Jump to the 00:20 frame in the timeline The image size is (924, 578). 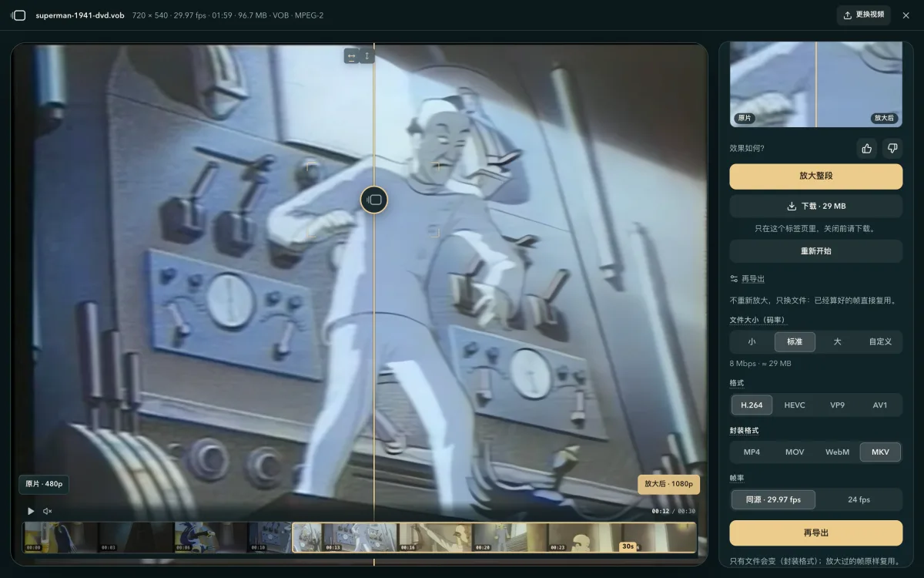pyautogui.click(x=510, y=537)
